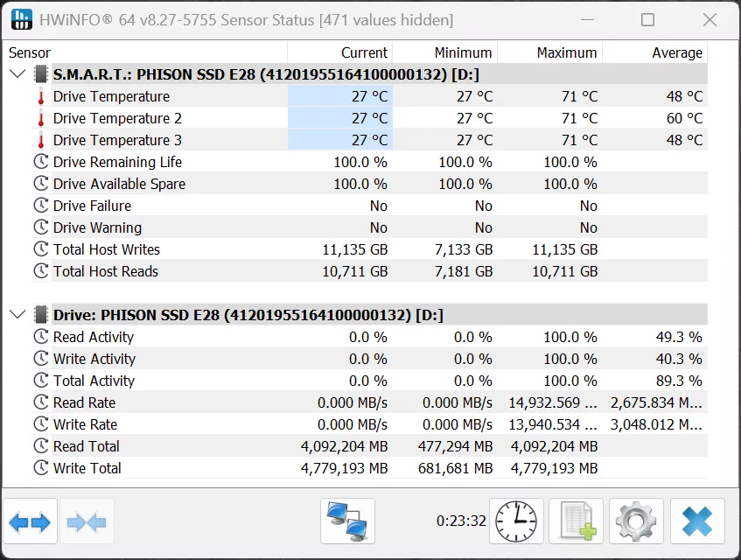Click the expand columns blue arrows button

click(30, 521)
